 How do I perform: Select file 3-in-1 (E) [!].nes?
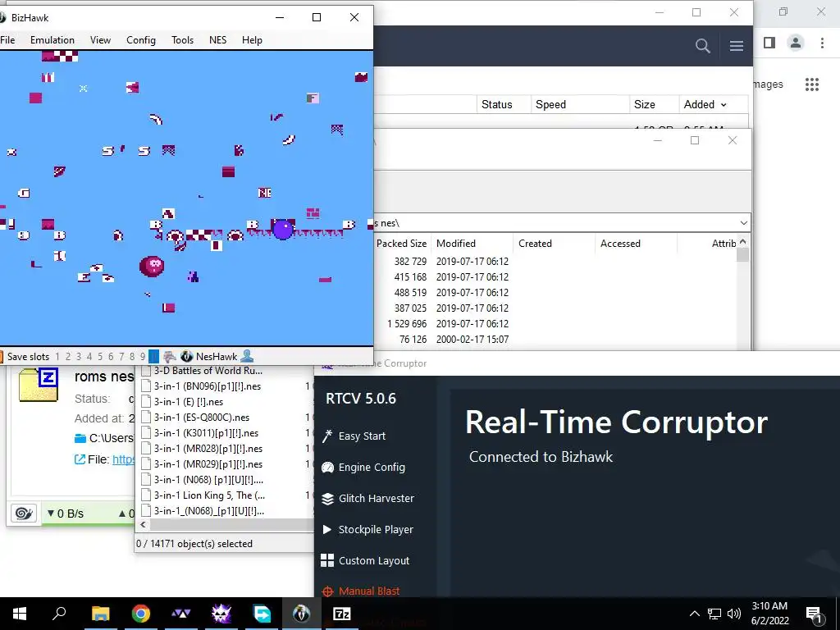tap(189, 402)
